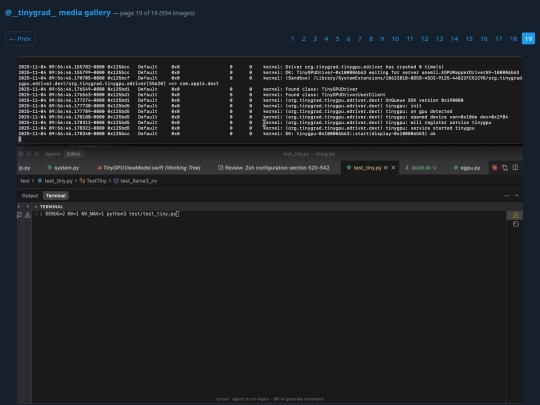Switch to Editor mode in title bar
Screen dimensions: 540x405
[73, 154]
